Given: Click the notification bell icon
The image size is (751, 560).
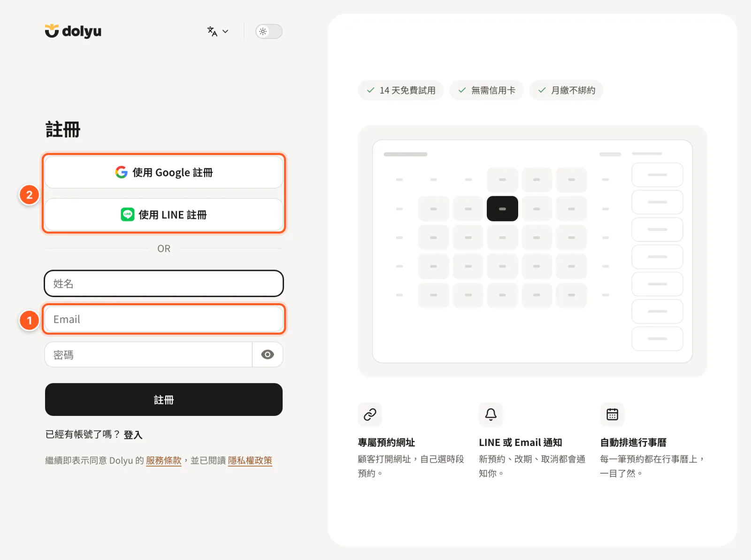Looking at the screenshot, I should point(491,414).
